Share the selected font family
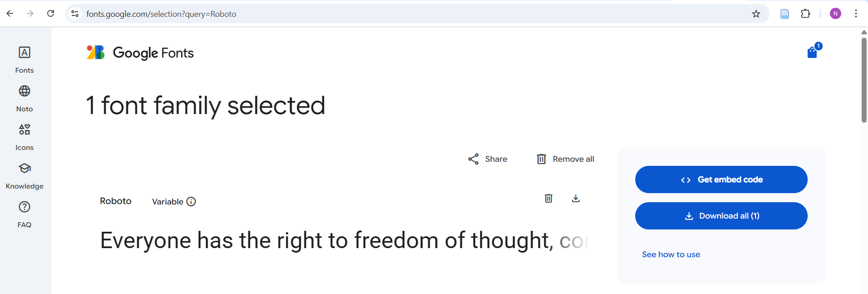The image size is (868, 294). point(488,159)
